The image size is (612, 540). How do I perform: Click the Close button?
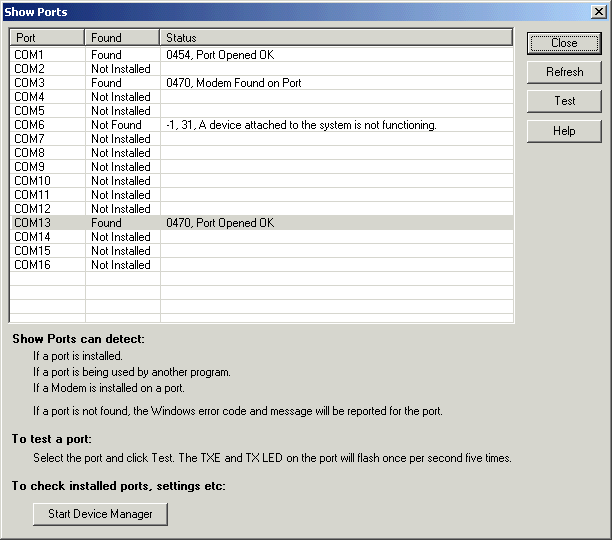564,43
